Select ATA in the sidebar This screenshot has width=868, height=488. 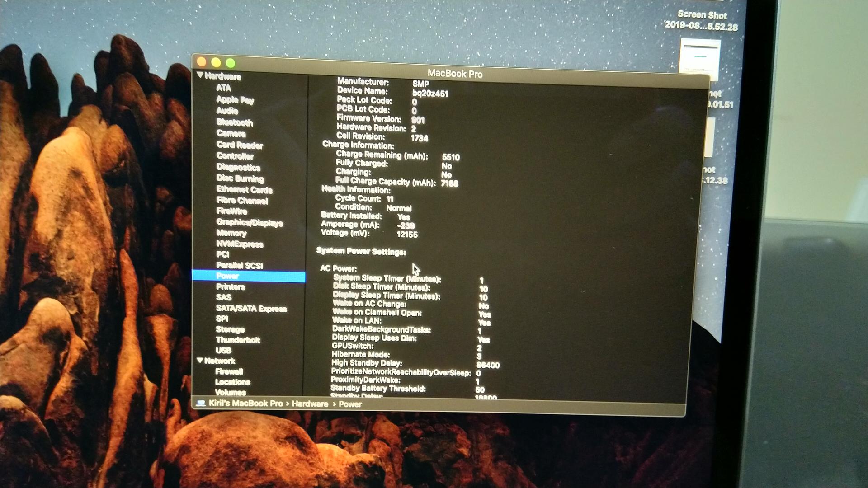click(223, 88)
